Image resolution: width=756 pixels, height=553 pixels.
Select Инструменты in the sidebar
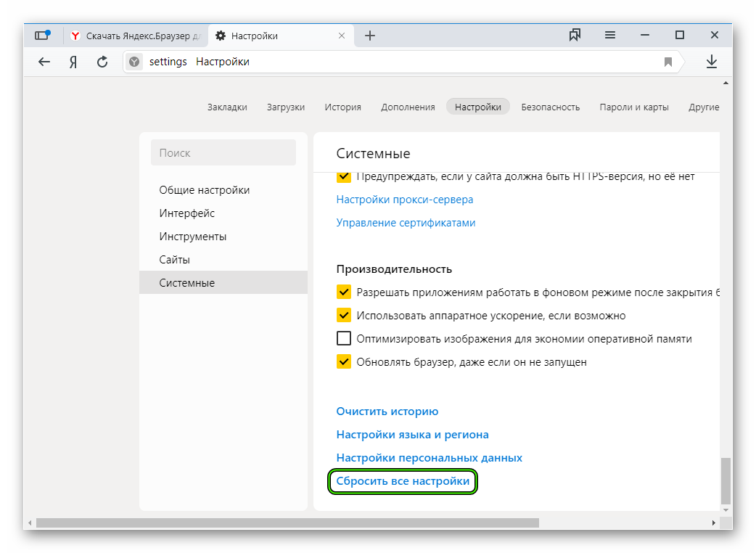193,237
